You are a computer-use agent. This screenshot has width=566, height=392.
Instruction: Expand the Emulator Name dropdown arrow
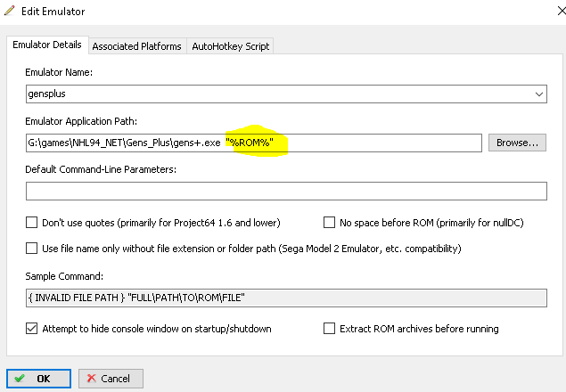point(538,93)
